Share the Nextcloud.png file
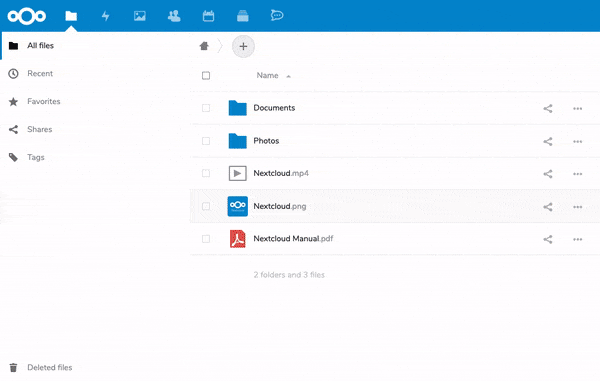Screen dimensions: 600x381 click(548, 207)
